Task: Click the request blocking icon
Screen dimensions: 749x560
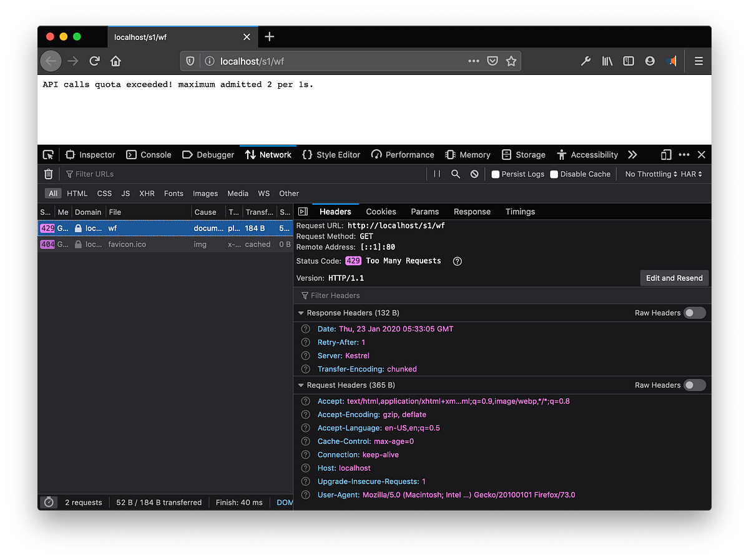Action: [474, 174]
